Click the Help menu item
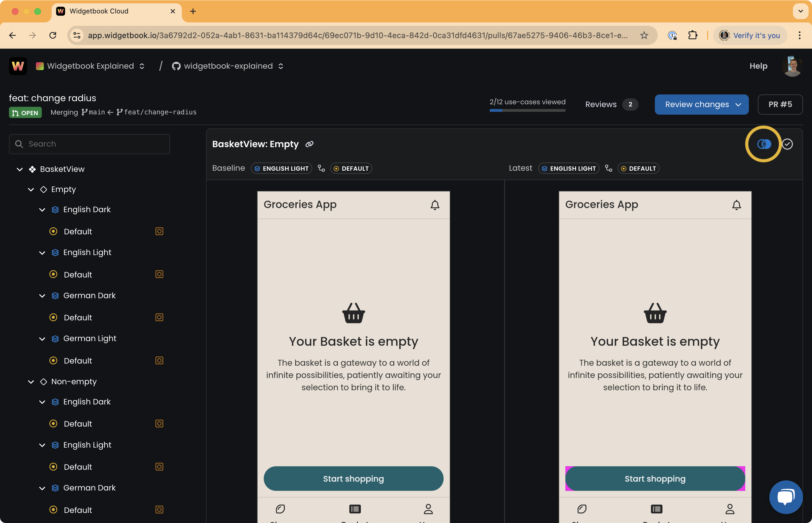This screenshot has width=812, height=523. click(x=758, y=66)
